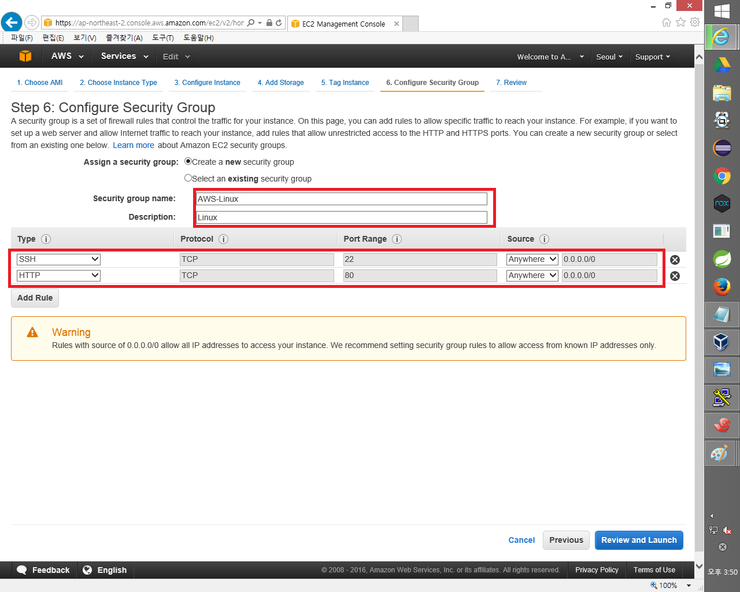Click the Add Rule button
Image resolution: width=740 pixels, height=592 pixels.
pos(35,298)
